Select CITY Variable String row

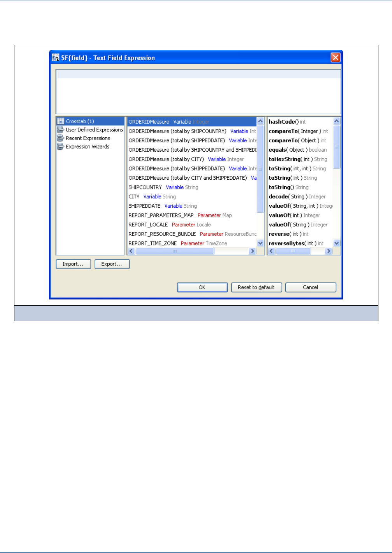click(x=192, y=196)
